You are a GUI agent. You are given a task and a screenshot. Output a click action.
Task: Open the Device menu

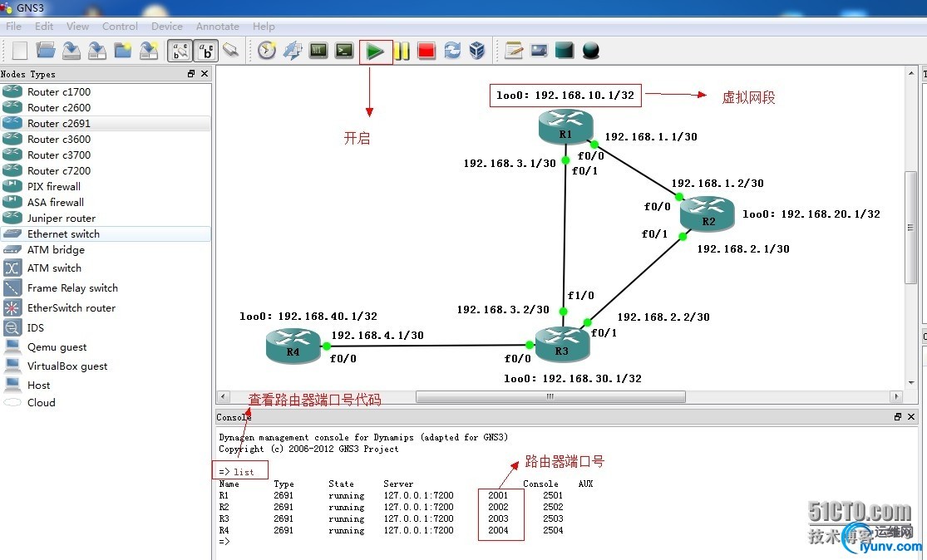pyautogui.click(x=167, y=26)
